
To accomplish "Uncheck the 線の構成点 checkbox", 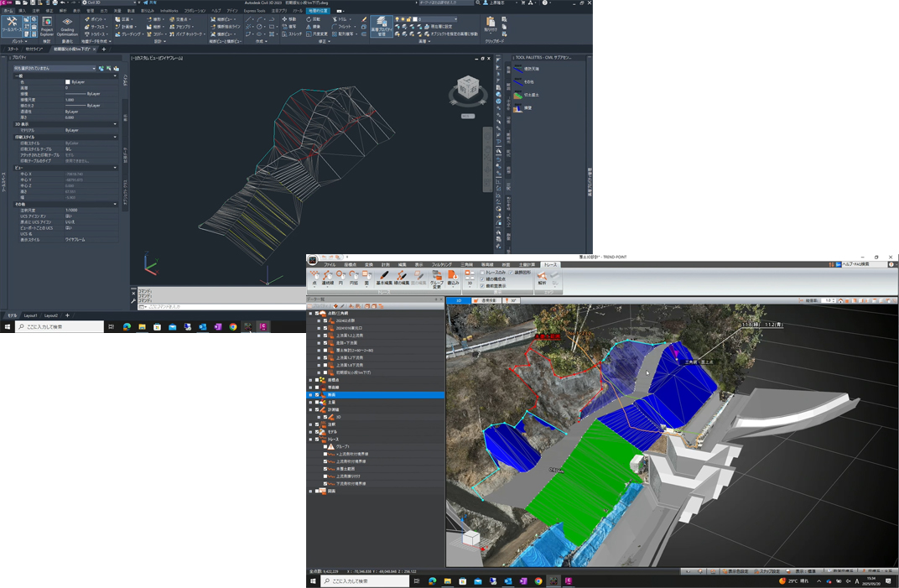I will coord(482,279).
